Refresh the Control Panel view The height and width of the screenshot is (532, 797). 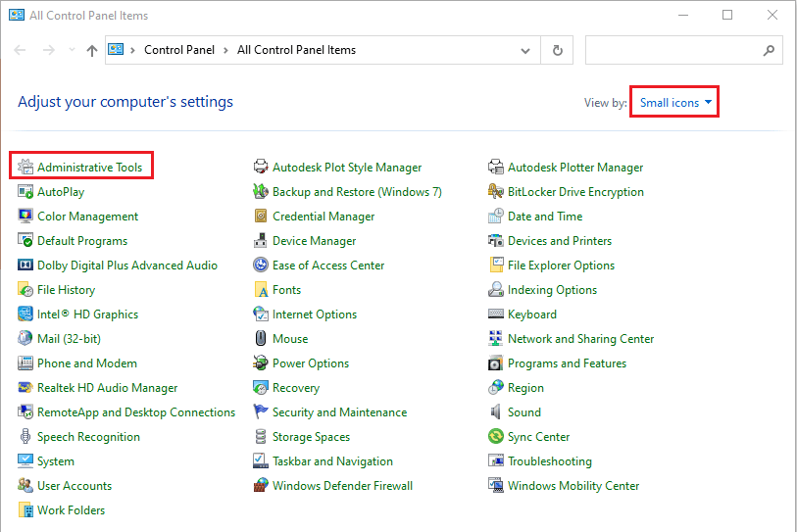[558, 50]
